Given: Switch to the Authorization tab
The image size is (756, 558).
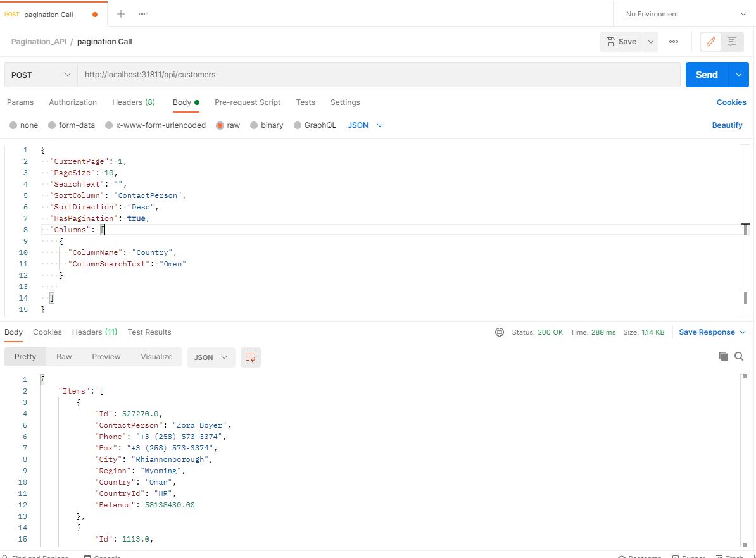Looking at the screenshot, I should tap(73, 102).
